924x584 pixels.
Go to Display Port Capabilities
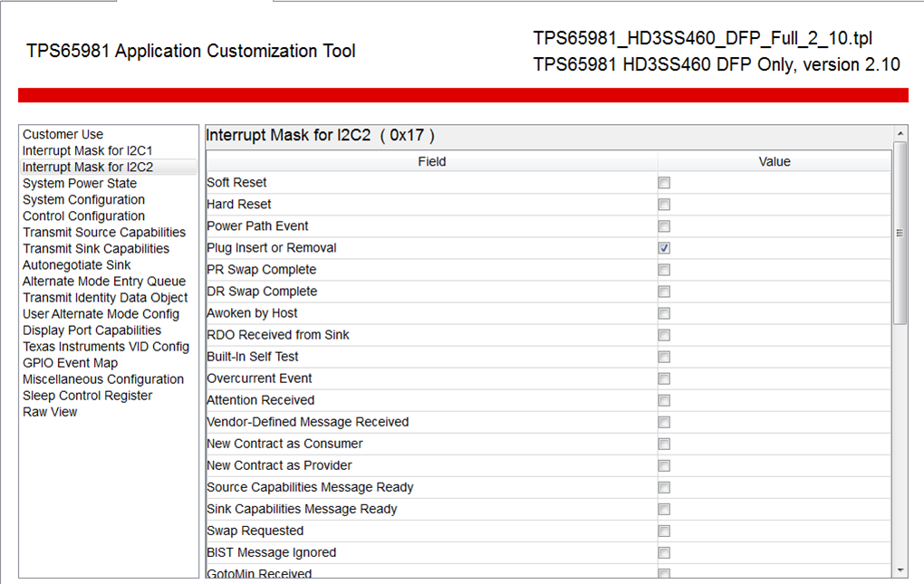click(91, 330)
